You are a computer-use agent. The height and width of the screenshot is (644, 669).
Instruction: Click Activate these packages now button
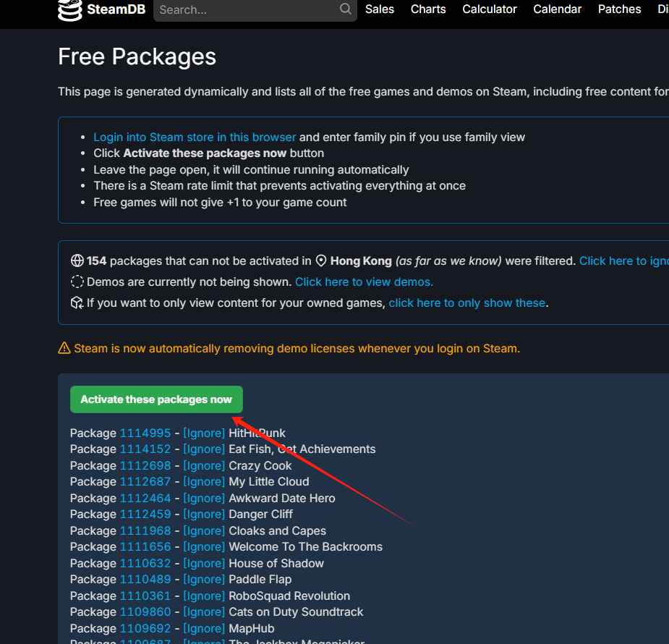tap(157, 399)
